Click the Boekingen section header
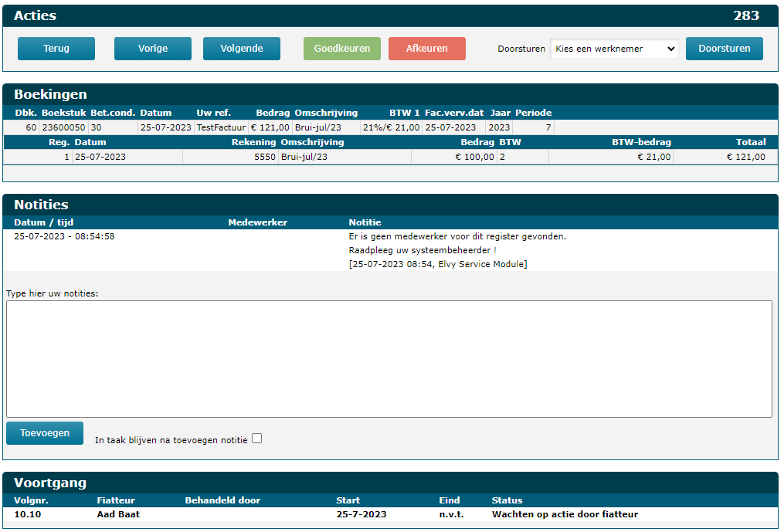This screenshot has width=784, height=532. pos(50,94)
